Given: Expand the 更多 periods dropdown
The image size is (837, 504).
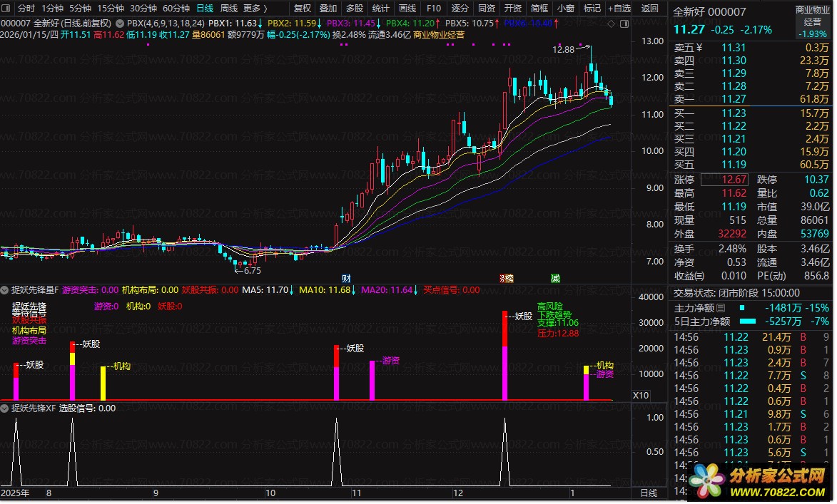Looking at the screenshot, I should (255, 8).
